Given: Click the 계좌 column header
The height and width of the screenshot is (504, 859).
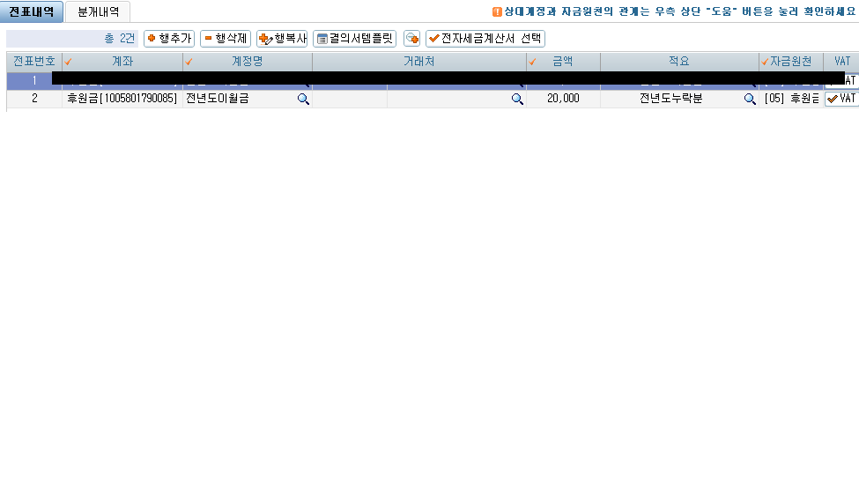Looking at the screenshot, I should (122, 62).
